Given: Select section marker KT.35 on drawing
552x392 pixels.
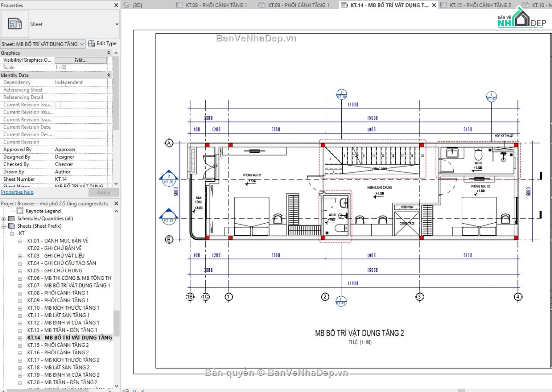Looking at the screenshot, I should 168,179.
